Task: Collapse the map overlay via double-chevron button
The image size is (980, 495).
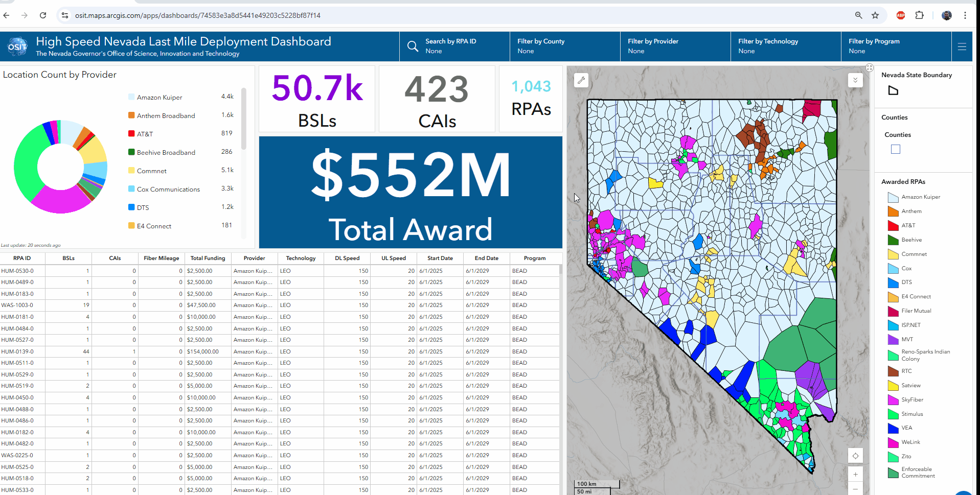Action: [x=855, y=80]
